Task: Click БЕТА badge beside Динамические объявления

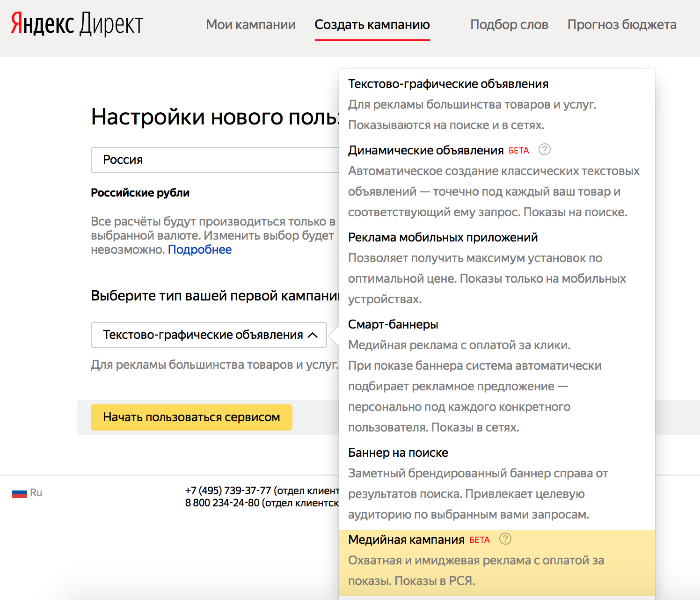Action: [519, 151]
